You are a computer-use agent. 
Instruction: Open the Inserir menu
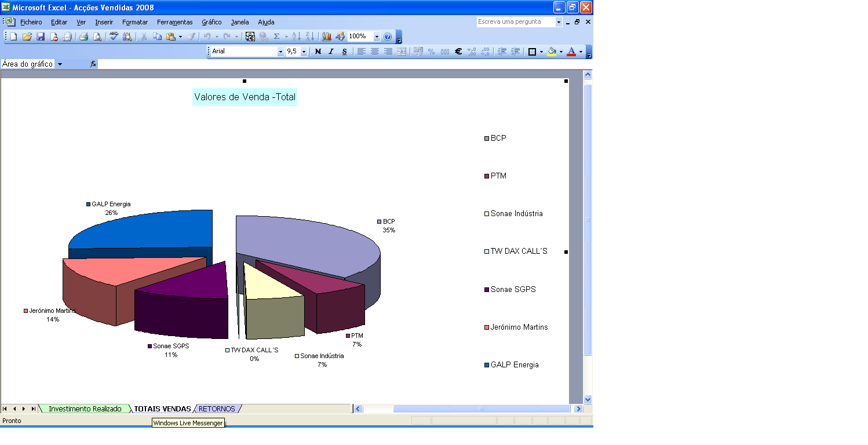click(x=104, y=22)
